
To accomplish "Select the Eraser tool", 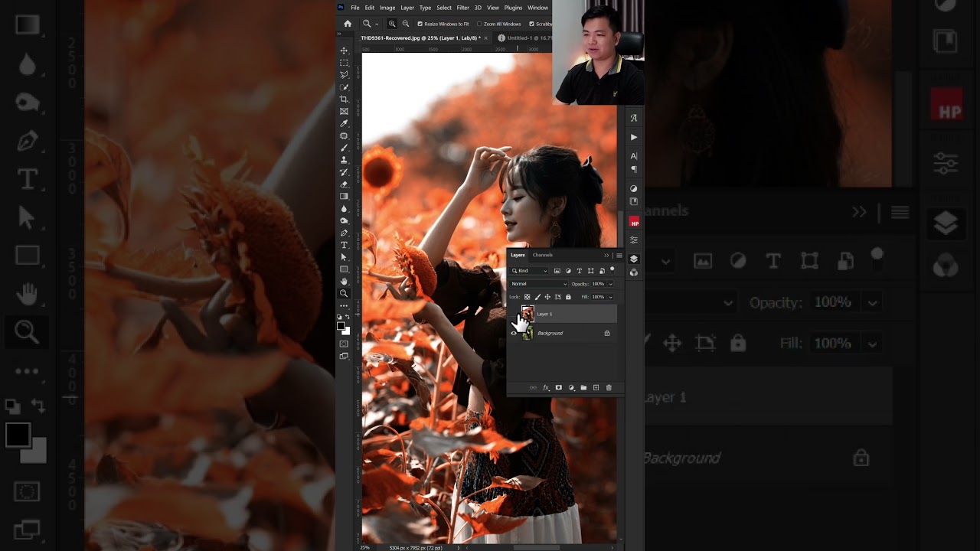I will [x=344, y=184].
